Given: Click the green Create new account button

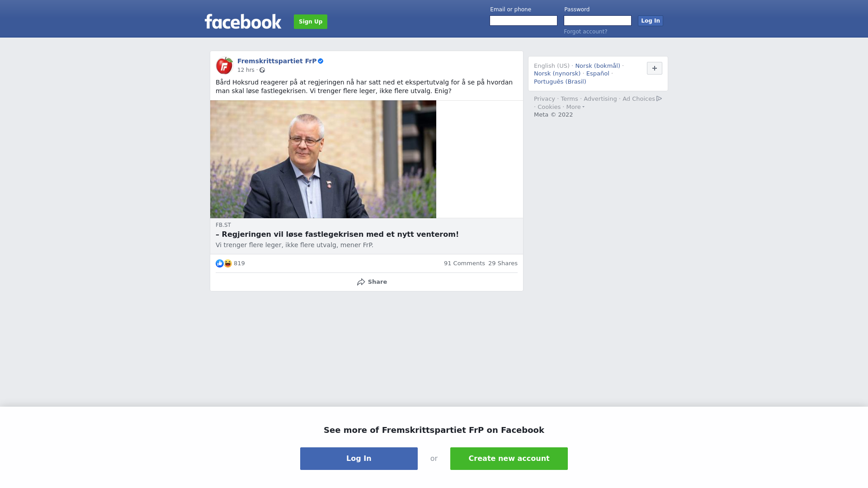Looking at the screenshot, I should pos(509,459).
